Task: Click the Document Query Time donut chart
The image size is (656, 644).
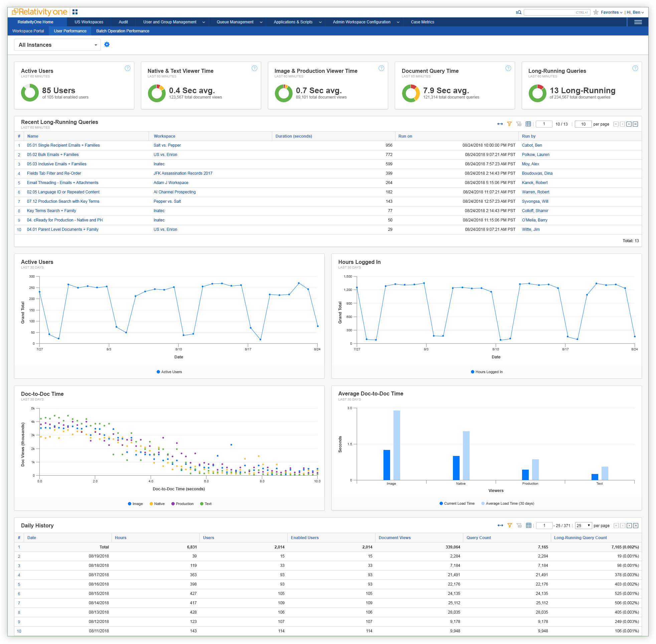Action: (411, 93)
